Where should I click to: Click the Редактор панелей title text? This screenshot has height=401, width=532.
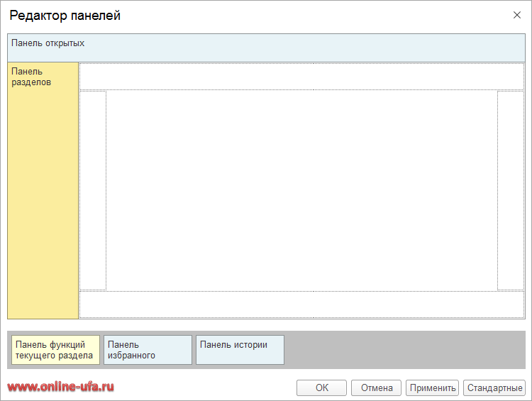(x=65, y=16)
